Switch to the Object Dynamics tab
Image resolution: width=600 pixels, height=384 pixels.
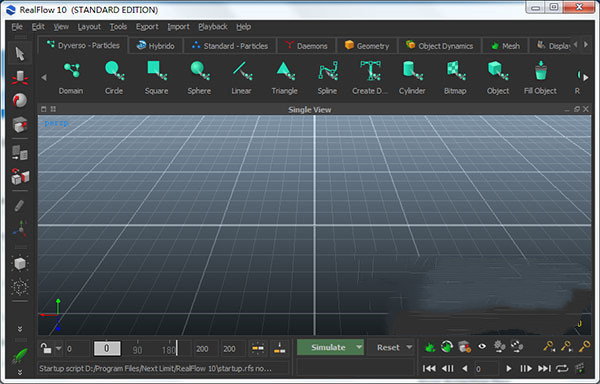(x=439, y=46)
